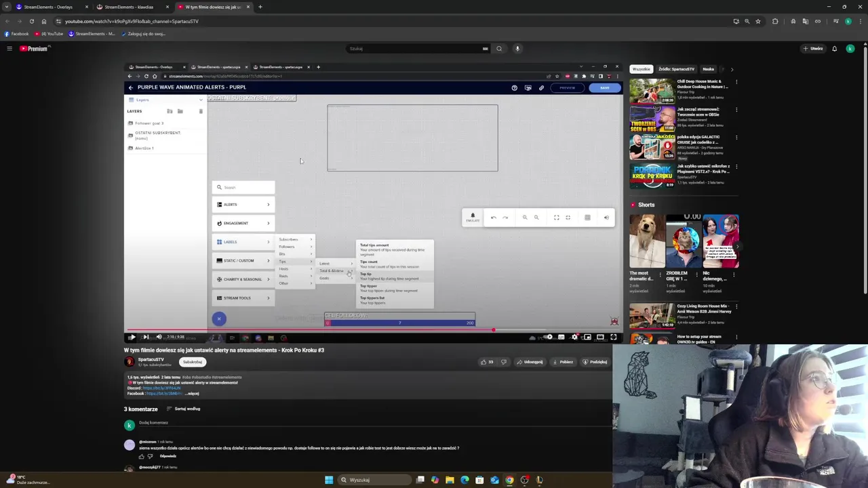
Task: Open options for 'Jak szybko ustawić mikrofon' video
Action: 736,167
